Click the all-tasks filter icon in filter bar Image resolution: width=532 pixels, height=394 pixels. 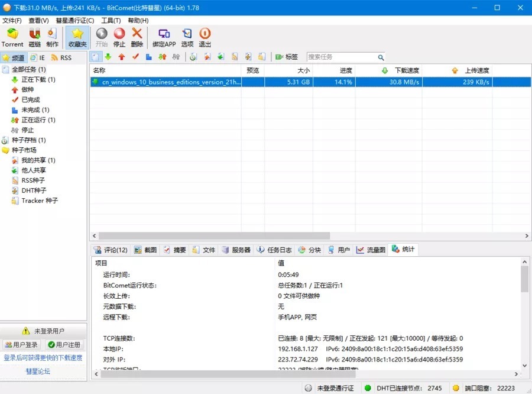coord(96,57)
